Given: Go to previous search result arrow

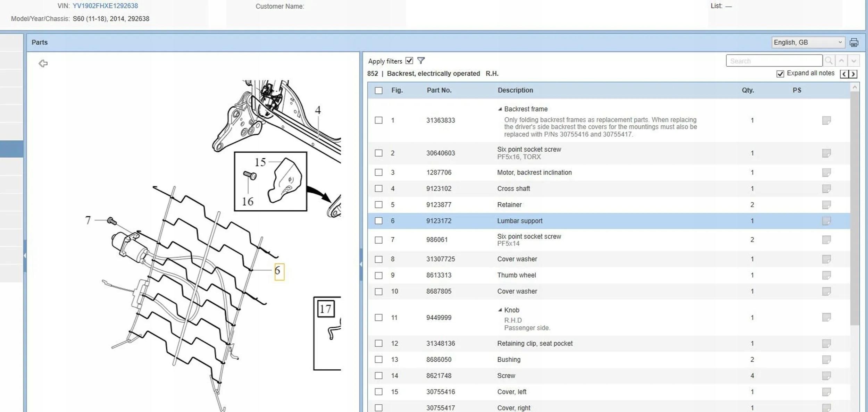Looking at the screenshot, I should 841,61.
